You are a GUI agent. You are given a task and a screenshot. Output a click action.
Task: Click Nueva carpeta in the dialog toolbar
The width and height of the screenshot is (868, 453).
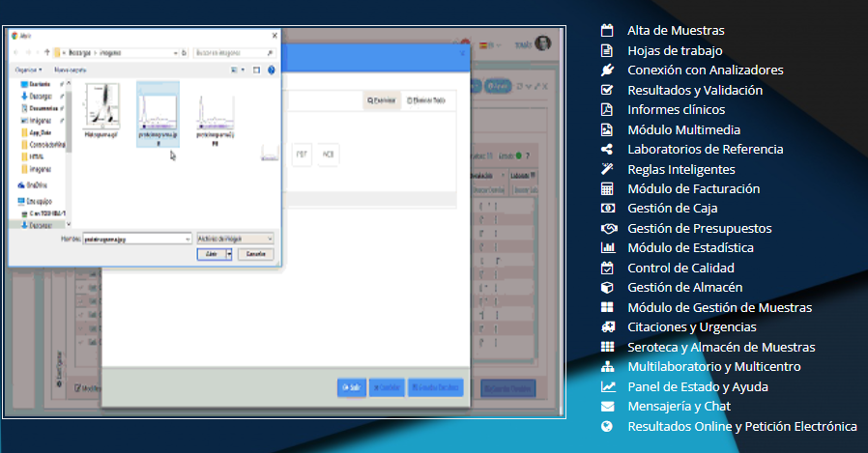click(x=71, y=71)
